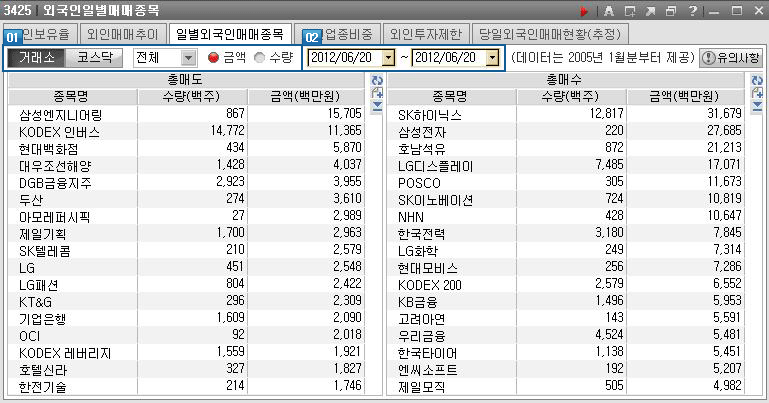Click the 금액(백만원) header in 총매도 table

pyautogui.click(x=306, y=97)
